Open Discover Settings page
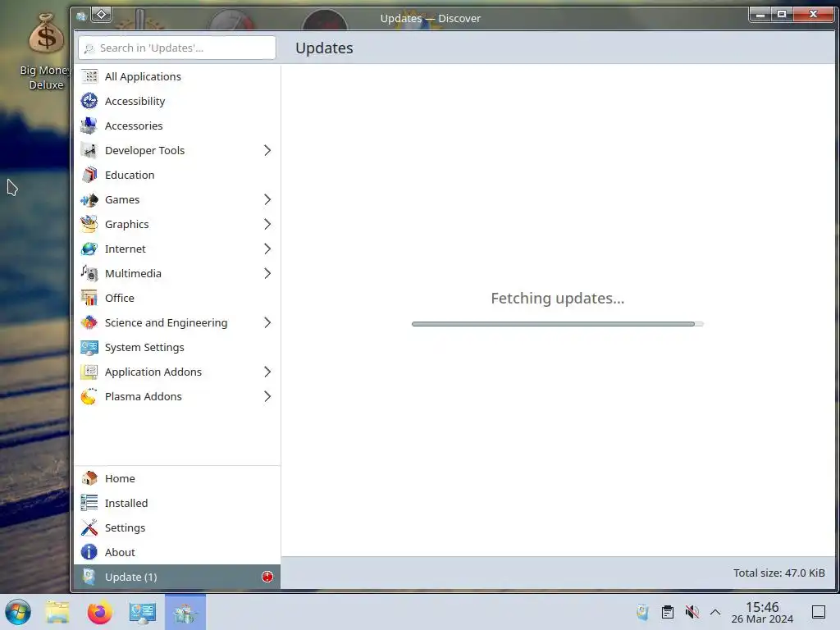The height and width of the screenshot is (630, 840). [x=177, y=527]
